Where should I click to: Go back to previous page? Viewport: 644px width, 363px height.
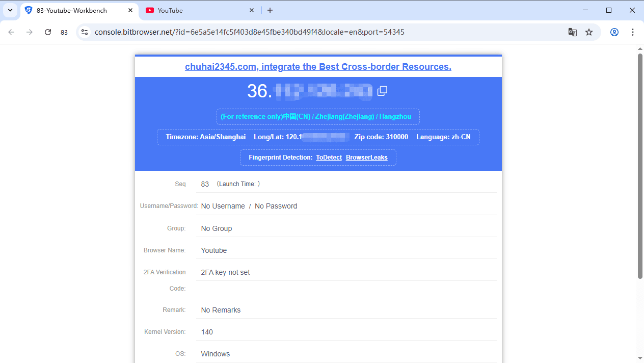[x=11, y=32]
